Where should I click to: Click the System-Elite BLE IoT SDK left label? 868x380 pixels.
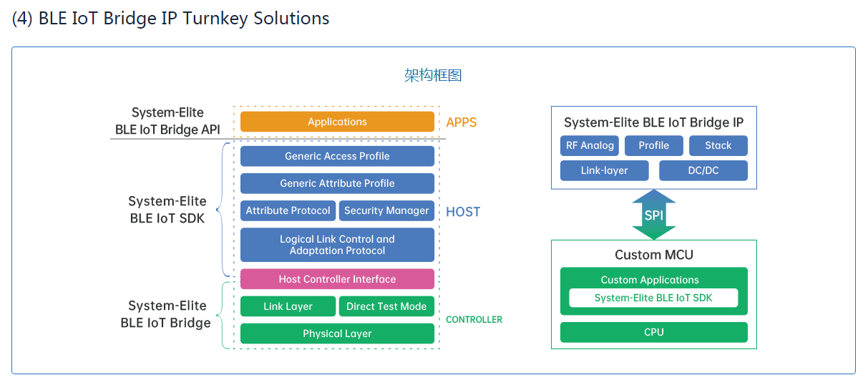167,210
